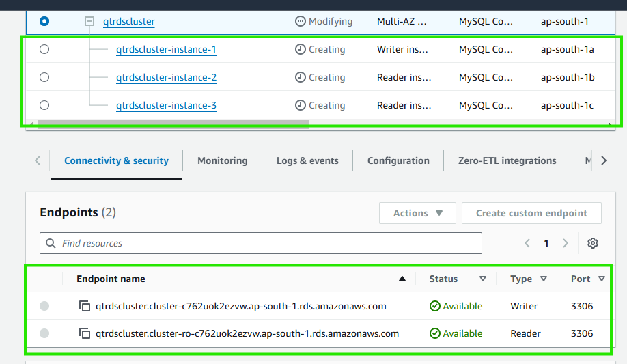
Task: Collapse the qtrdscluster tree node
Action: click(x=89, y=21)
